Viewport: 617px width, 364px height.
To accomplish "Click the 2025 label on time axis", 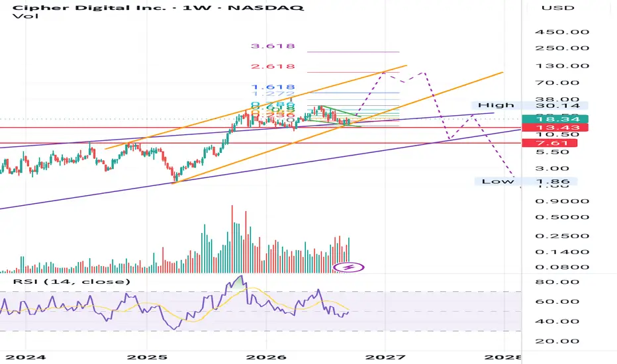I will (x=147, y=357).
